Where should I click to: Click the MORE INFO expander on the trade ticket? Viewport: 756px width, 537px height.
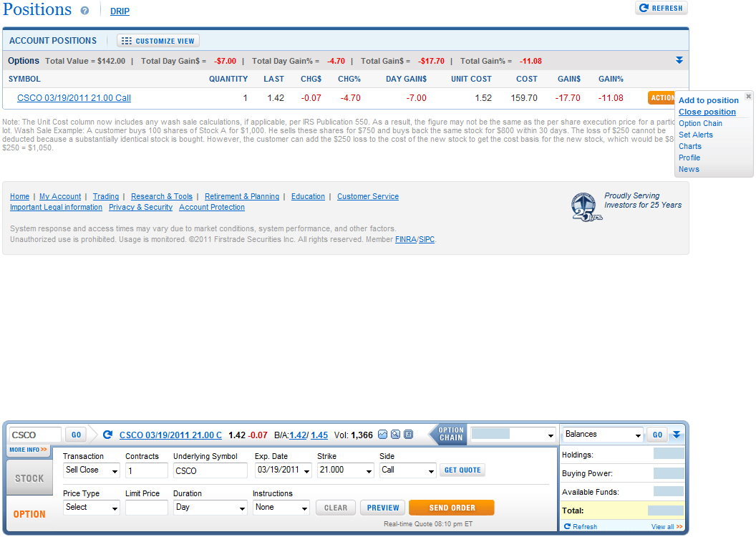click(x=27, y=450)
